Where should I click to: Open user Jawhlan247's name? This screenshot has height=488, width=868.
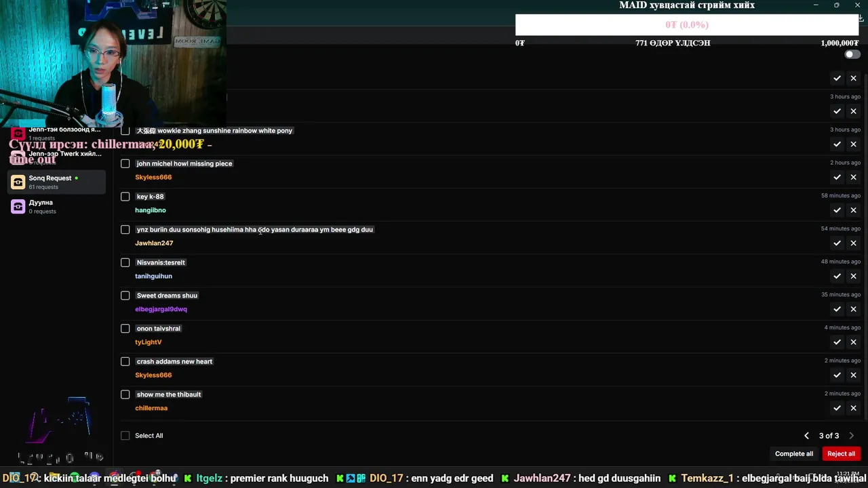coord(154,243)
